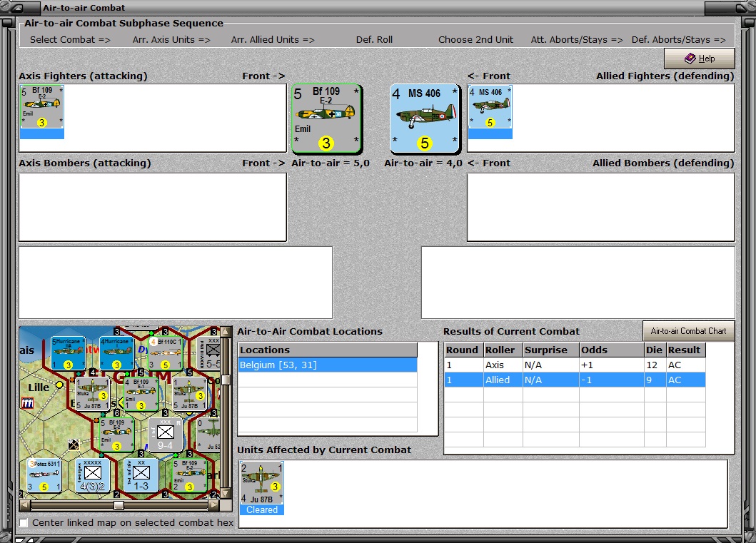Click Air-to-air = 5,0 label
756x543 pixels.
pos(331,163)
